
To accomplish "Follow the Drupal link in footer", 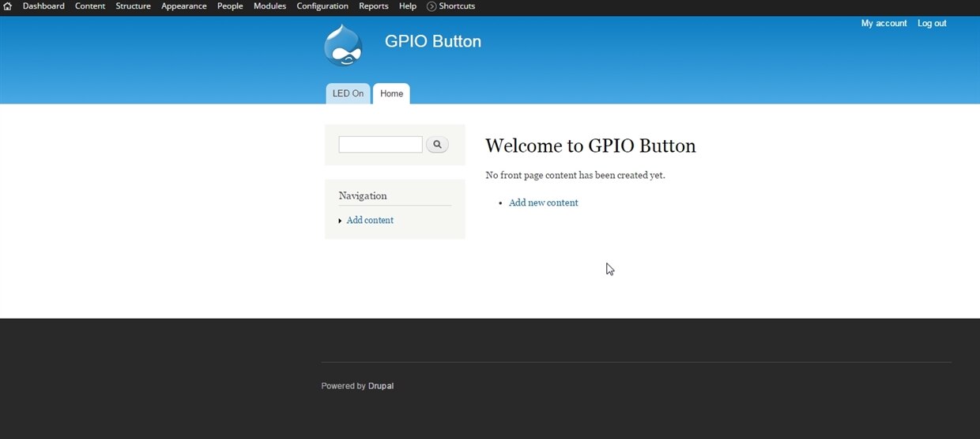I will coord(381,386).
